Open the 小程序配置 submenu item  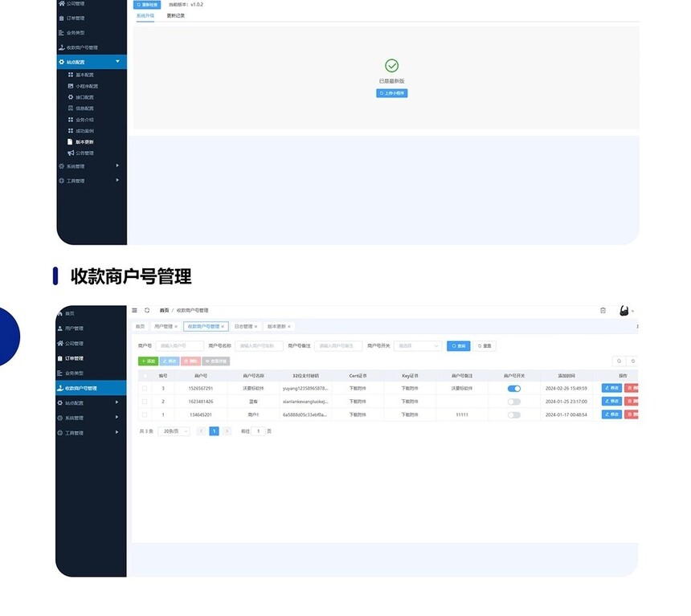(x=83, y=86)
